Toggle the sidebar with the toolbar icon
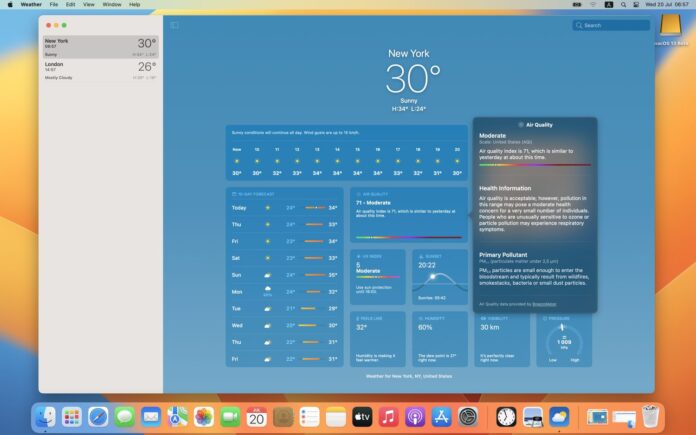Screen dimensions: 696x435 174,25
